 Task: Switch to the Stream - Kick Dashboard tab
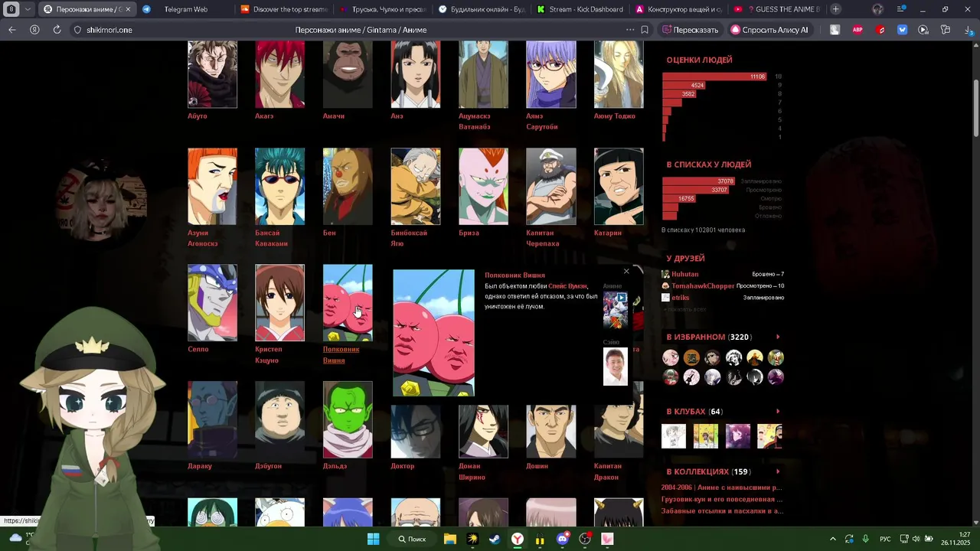(580, 9)
